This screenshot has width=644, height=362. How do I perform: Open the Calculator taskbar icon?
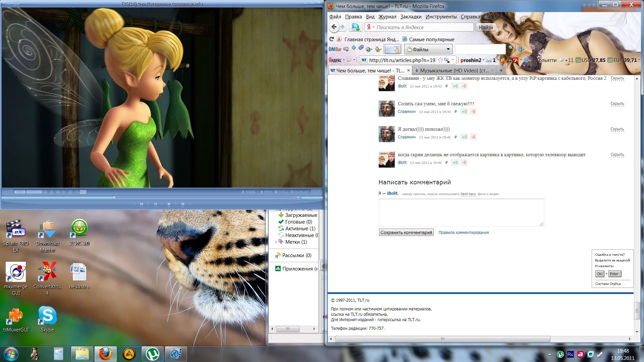(x=58, y=354)
